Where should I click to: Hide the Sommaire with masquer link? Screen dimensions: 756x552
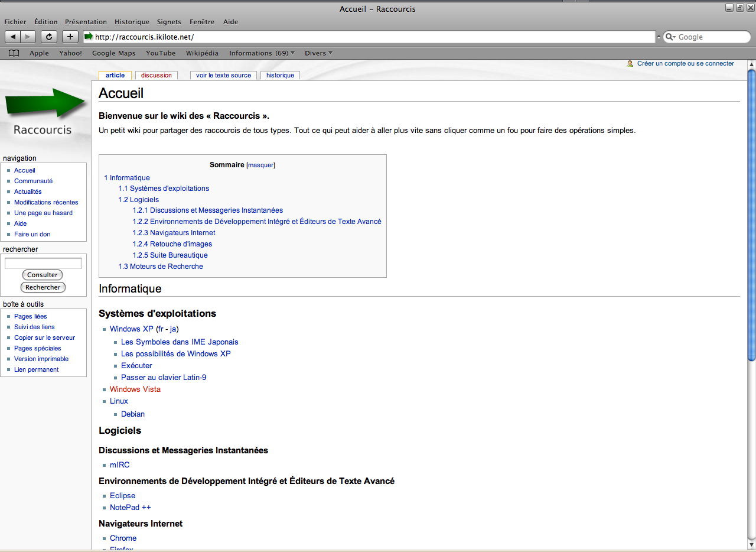click(x=260, y=165)
